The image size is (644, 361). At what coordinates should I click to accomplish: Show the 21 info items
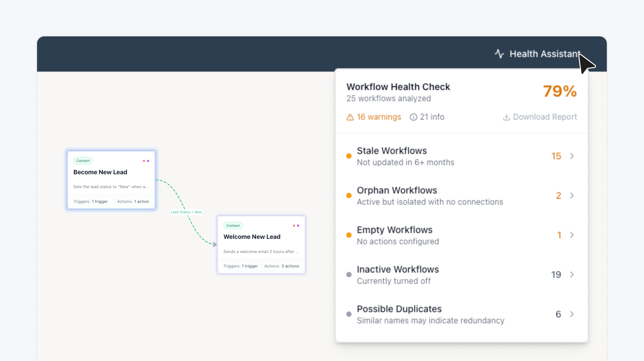[427, 117]
